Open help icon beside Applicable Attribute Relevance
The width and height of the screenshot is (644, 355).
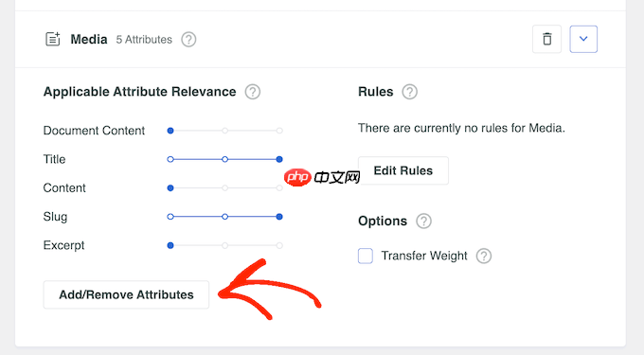pyautogui.click(x=253, y=92)
